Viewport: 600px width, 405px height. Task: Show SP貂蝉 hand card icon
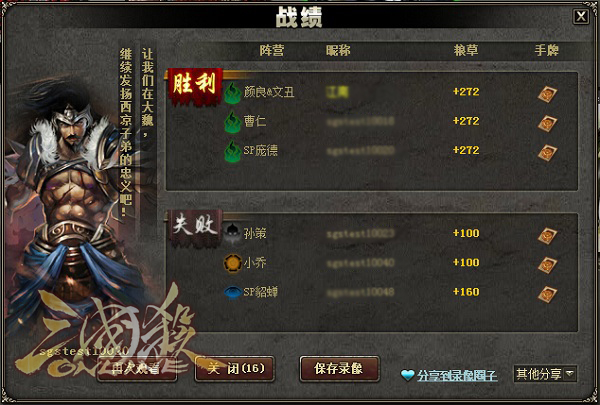tap(547, 294)
